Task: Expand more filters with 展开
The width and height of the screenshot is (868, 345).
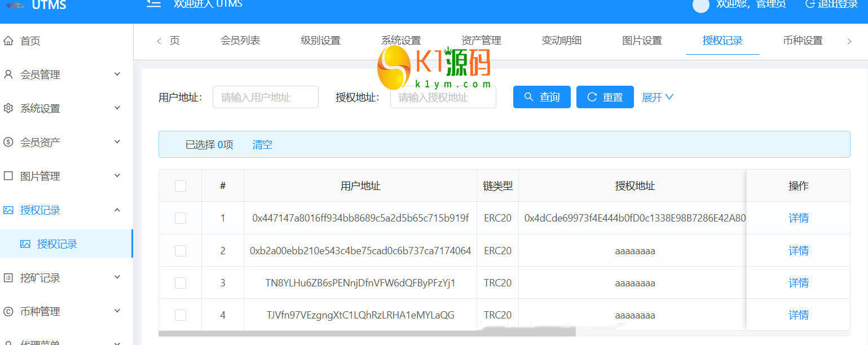Action: (x=658, y=97)
